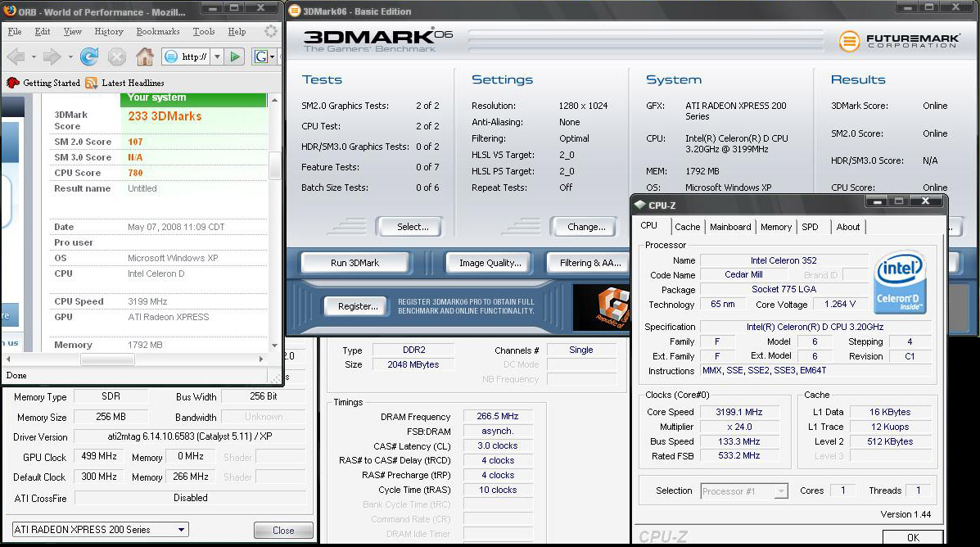This screenshot has width=980, height=547.
Task: Click '512 KBytes' Level 2 cache value
Action: [x=890, y=441]
